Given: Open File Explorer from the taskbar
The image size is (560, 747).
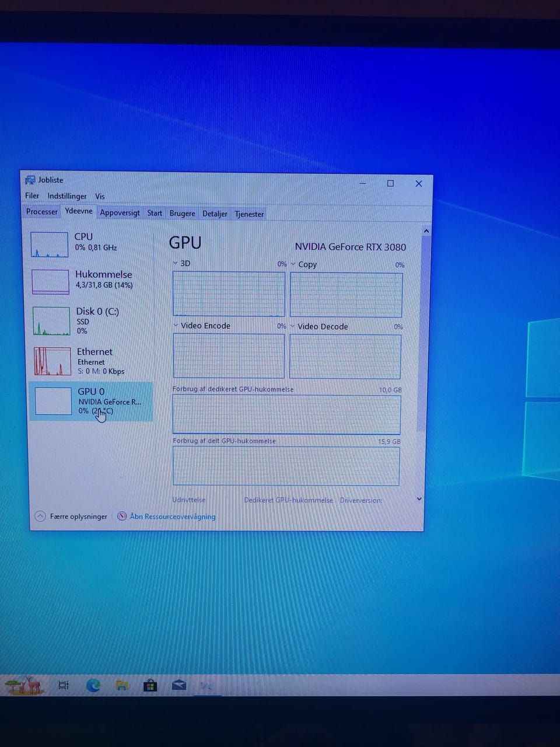Looking at the screenshot, I should (121, 685).
